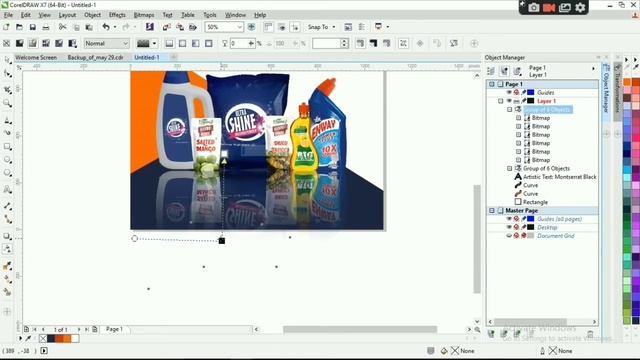
Task: Toggle visibility eye of Desktop layer
Action: pyautogui.click(x=509, y=227)
